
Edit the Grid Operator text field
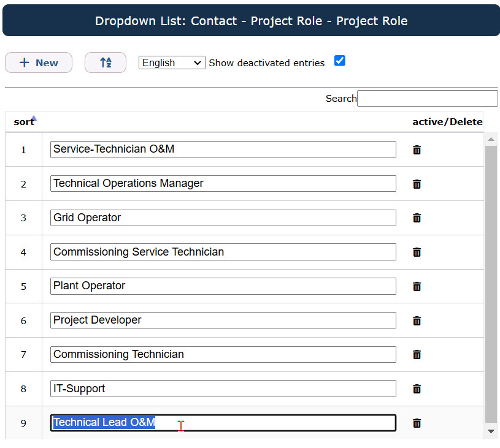click(223, 218)
